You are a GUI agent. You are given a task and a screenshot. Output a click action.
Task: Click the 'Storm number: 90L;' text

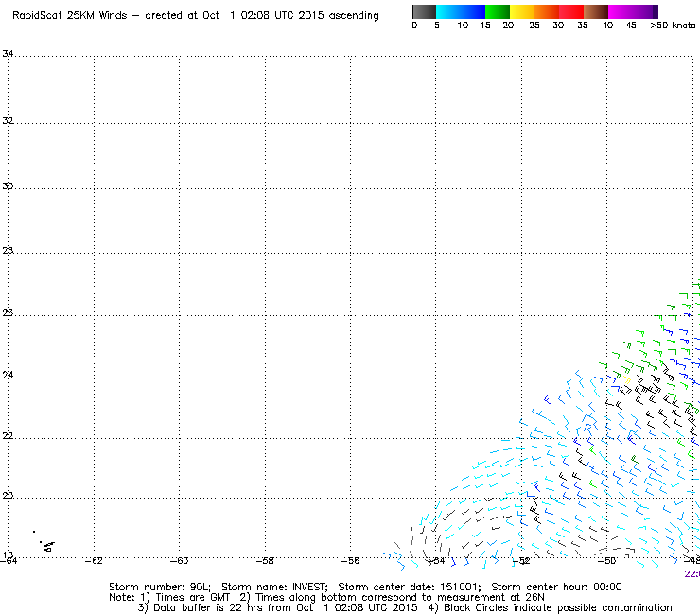(x=160, y=587)
